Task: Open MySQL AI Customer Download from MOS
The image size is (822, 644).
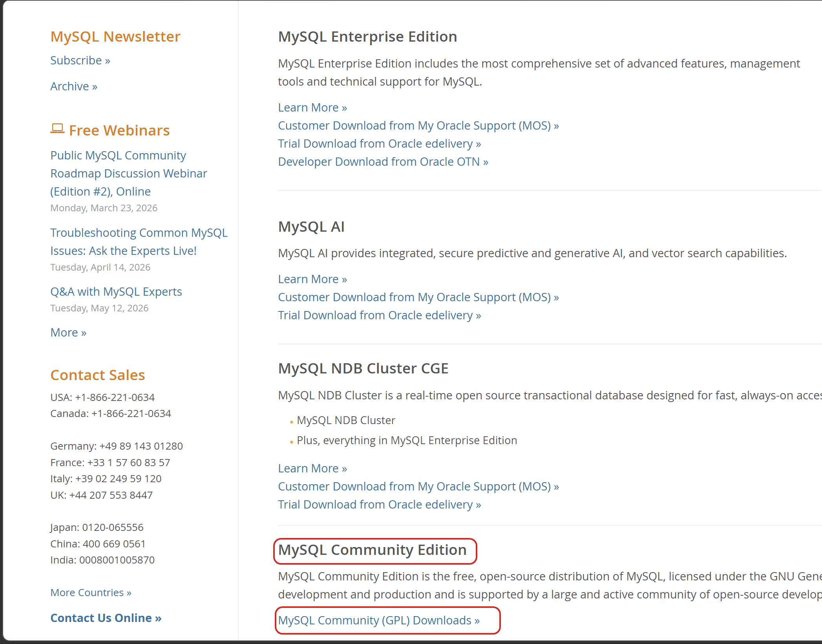Action: click(x=418, y=297)
